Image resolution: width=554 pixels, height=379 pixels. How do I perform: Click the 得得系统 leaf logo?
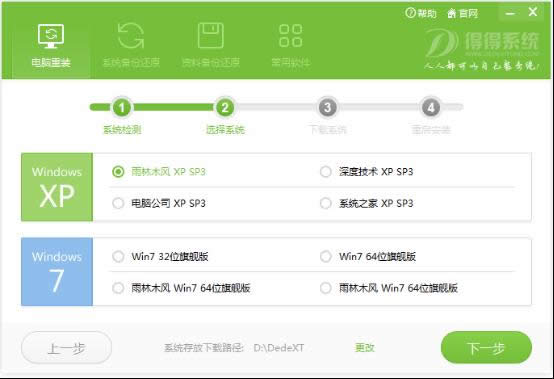[x=440, y=43]
